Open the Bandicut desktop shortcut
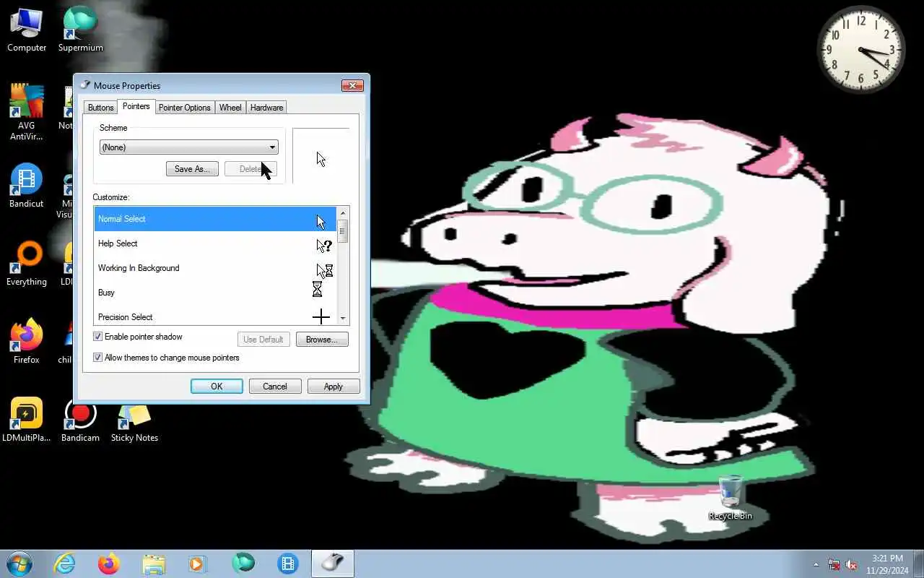This screenshot has height=578, width=924. pos(27,186)
